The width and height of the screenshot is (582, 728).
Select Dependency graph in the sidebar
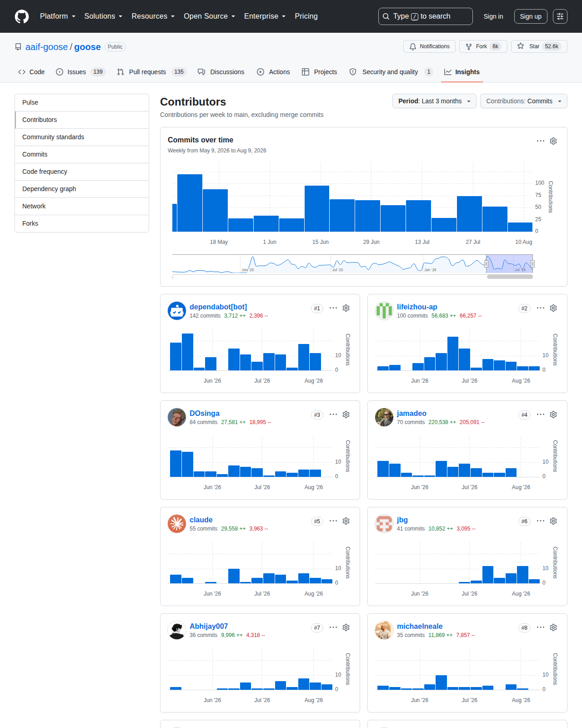pos(82,189)
